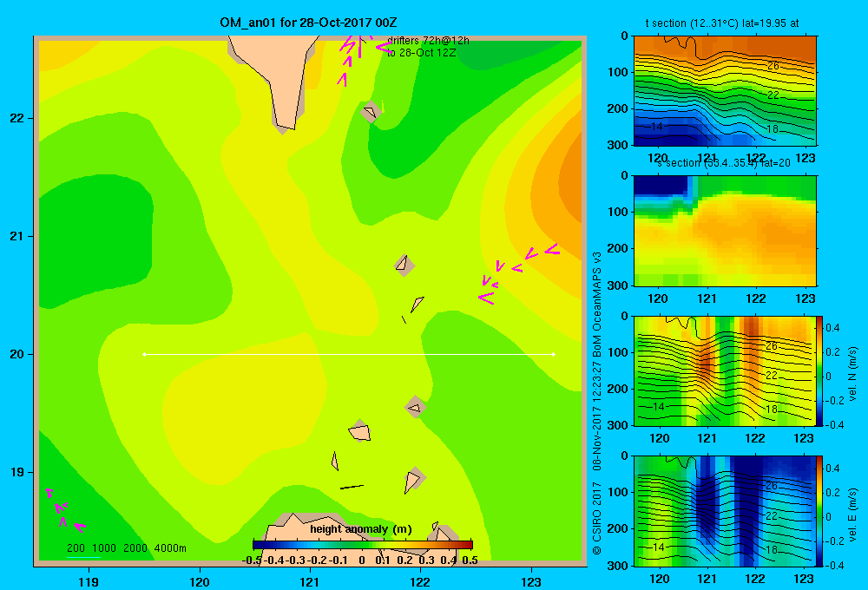Click latitude label "22" on main map axis
868x590 pixels.
(x=17, y=118)
